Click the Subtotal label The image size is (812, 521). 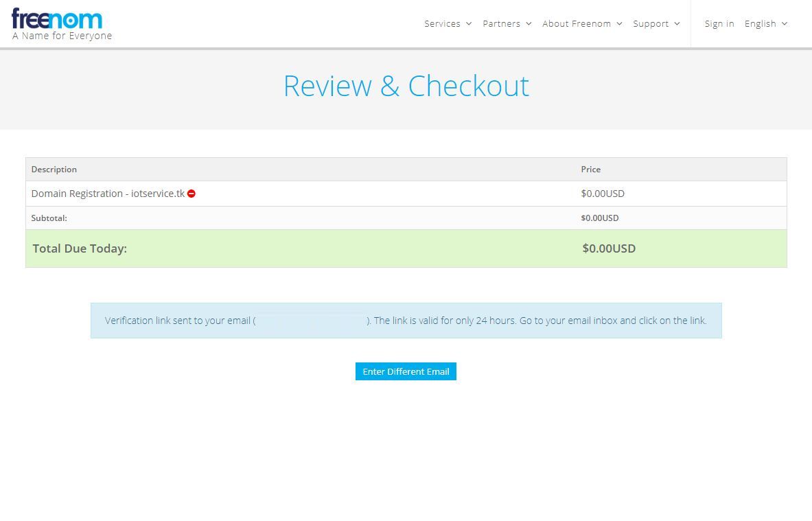tap(49, 218)
